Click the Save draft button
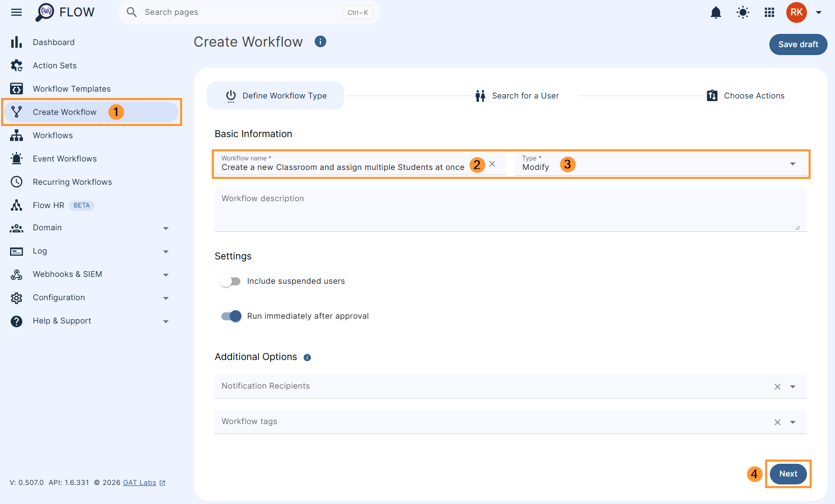Viewport: 835px width, 504px height. tap(798, 44)
